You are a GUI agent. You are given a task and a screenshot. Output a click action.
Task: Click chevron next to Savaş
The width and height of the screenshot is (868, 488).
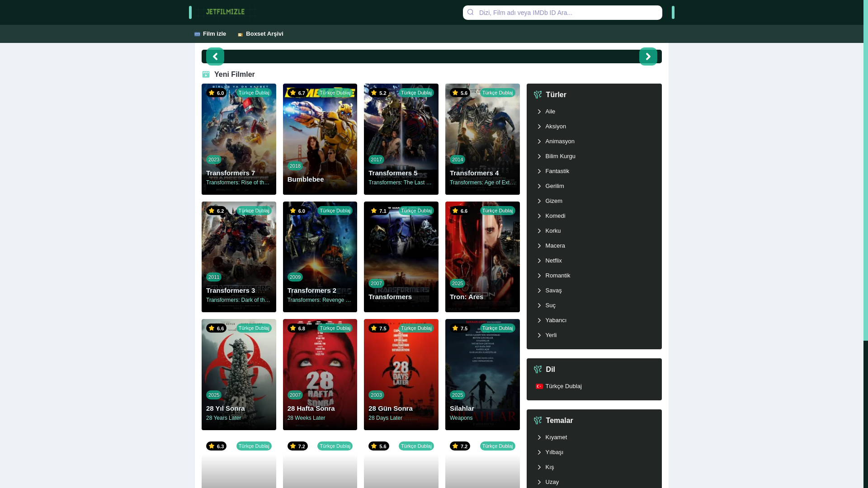(539, 291)
